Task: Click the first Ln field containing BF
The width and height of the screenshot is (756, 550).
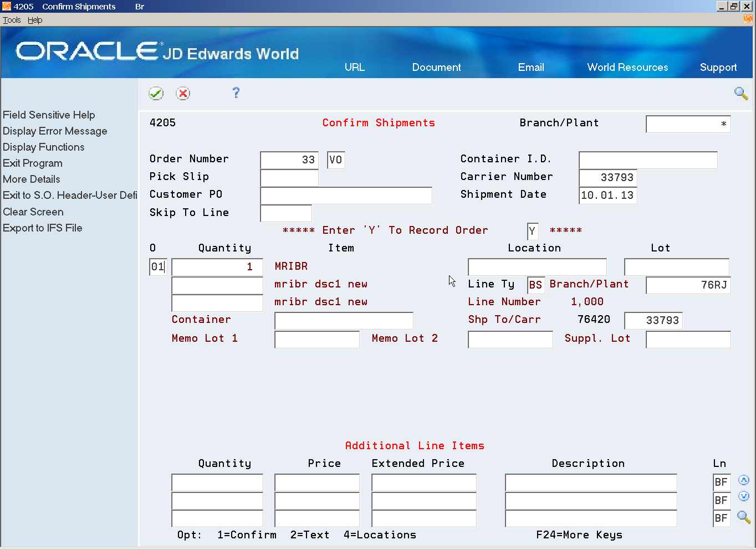Action: pyautogui.click(x=722, y=482)
